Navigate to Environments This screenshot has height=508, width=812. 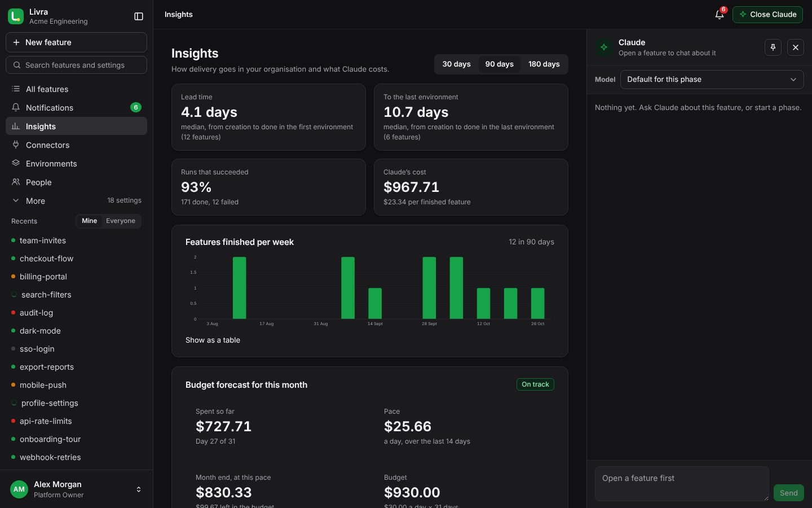76,164
